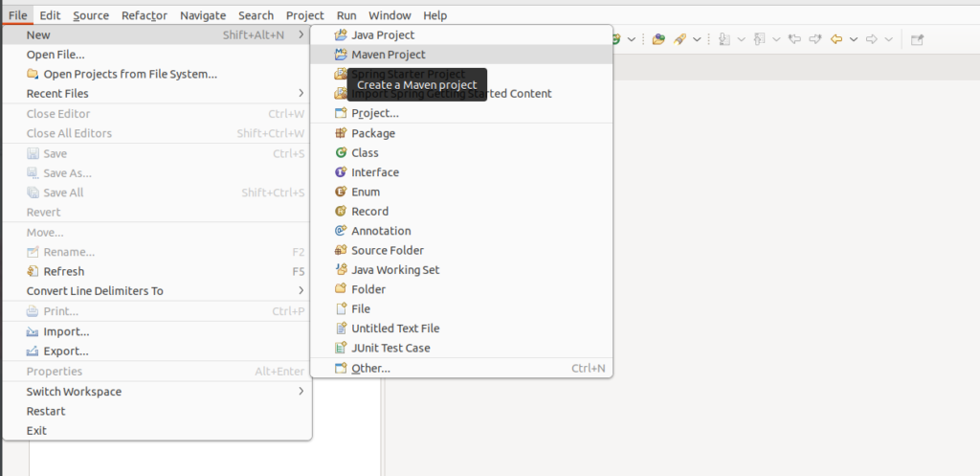This screenshot has width=980, height=476.
Task: Click the Next Annotation toolbar icon
Action: pos(725,39)
